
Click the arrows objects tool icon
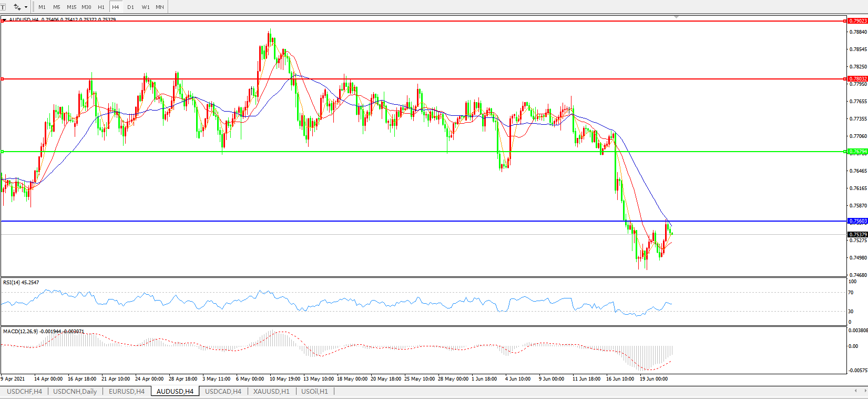click(x=17, y=7)
